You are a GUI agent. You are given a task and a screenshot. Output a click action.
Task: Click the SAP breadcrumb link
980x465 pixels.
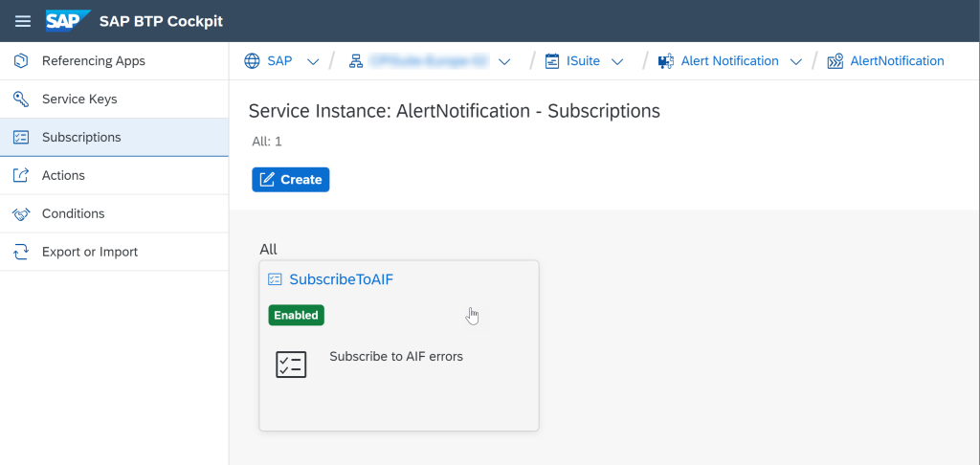279,61
